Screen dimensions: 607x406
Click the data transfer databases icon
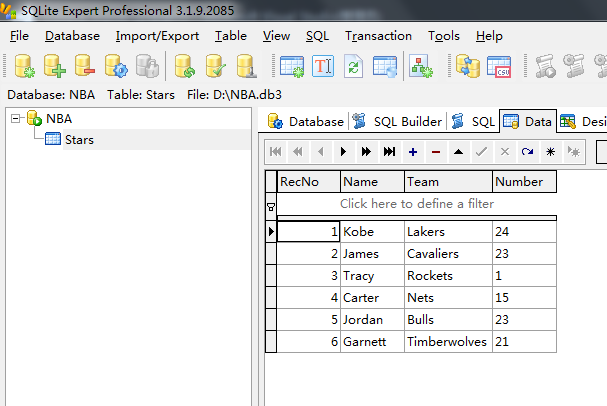(x=468, y=66)
